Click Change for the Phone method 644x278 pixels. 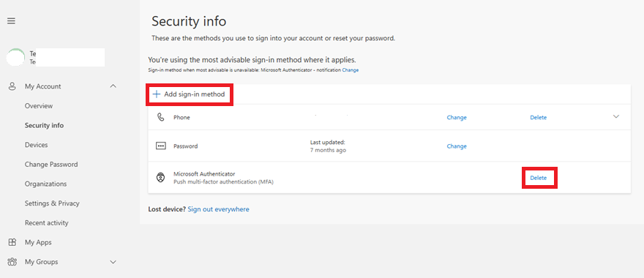coord(457,118)
